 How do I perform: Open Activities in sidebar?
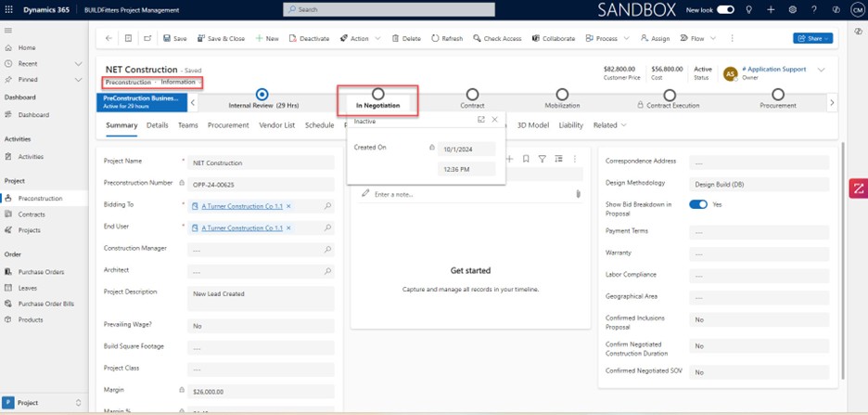[31, 157]
